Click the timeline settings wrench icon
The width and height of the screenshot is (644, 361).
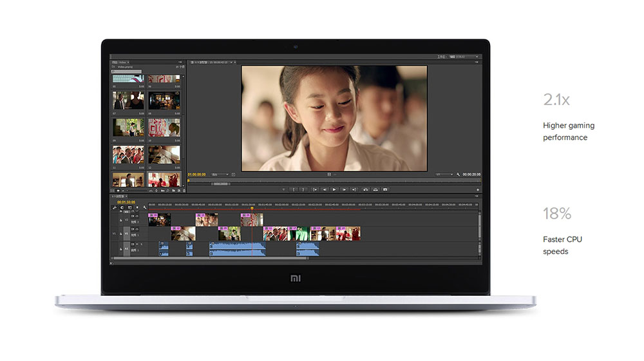point(144,207)
